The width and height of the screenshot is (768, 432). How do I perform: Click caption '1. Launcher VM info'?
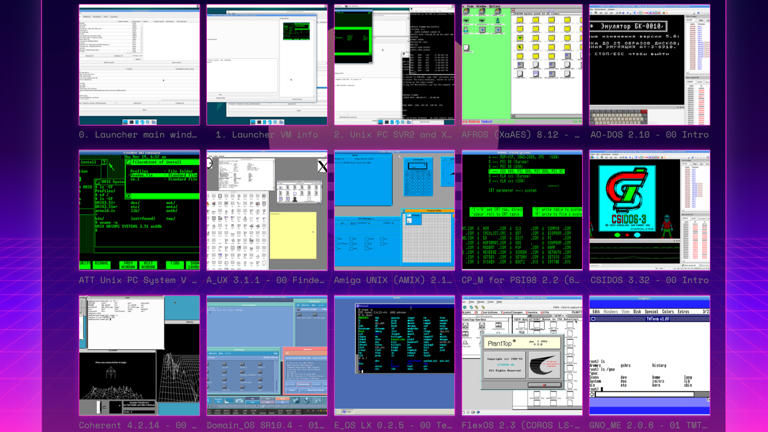pos(267,134)
